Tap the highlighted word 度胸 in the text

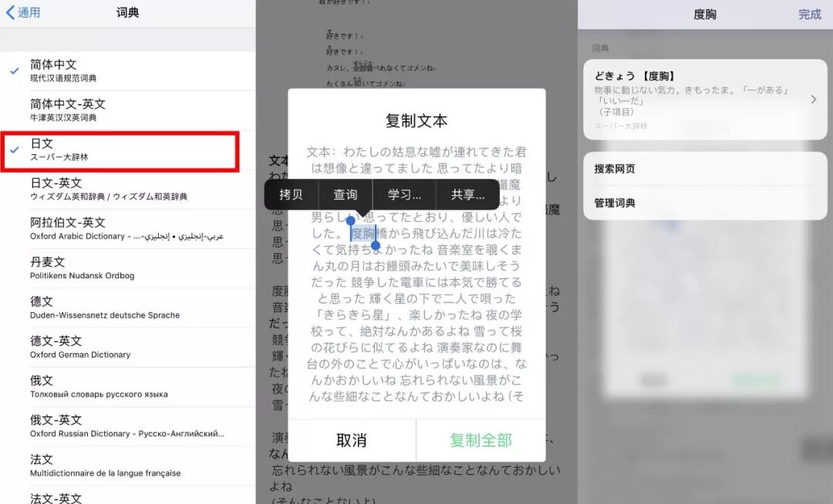pos(361,233)
